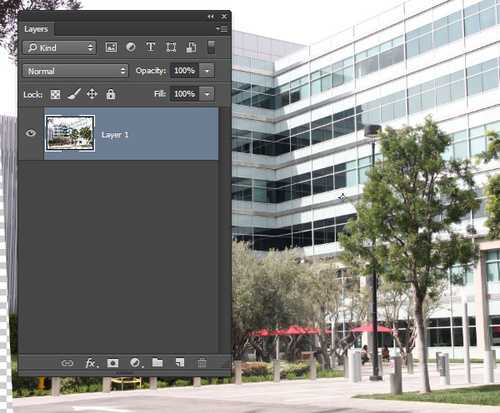Screen dimensions: 500x413
Task: Filter for shape layers icon
Action: pyautogui.click(x=171, y=47)
